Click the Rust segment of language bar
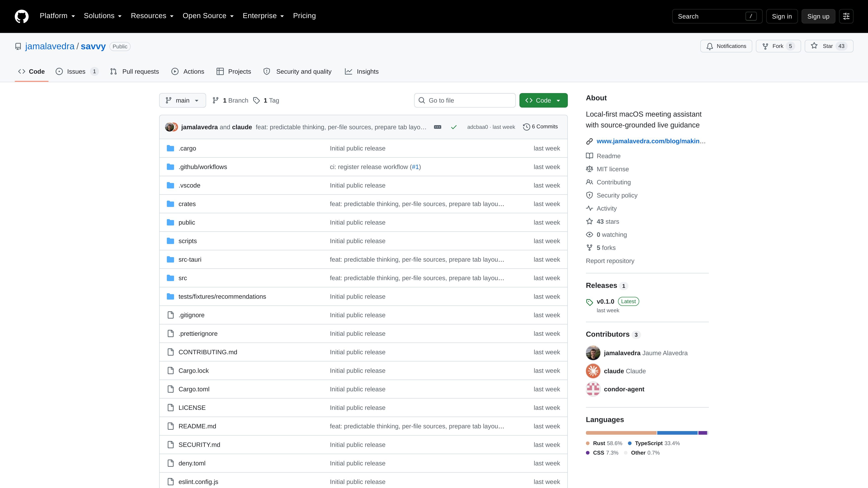 (621, 433)
